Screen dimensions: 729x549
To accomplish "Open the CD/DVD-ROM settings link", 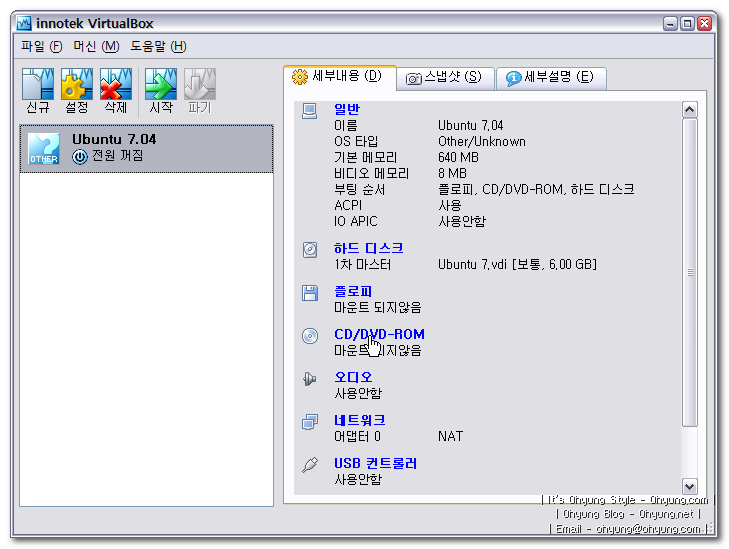I will click(x=379, y=334).
